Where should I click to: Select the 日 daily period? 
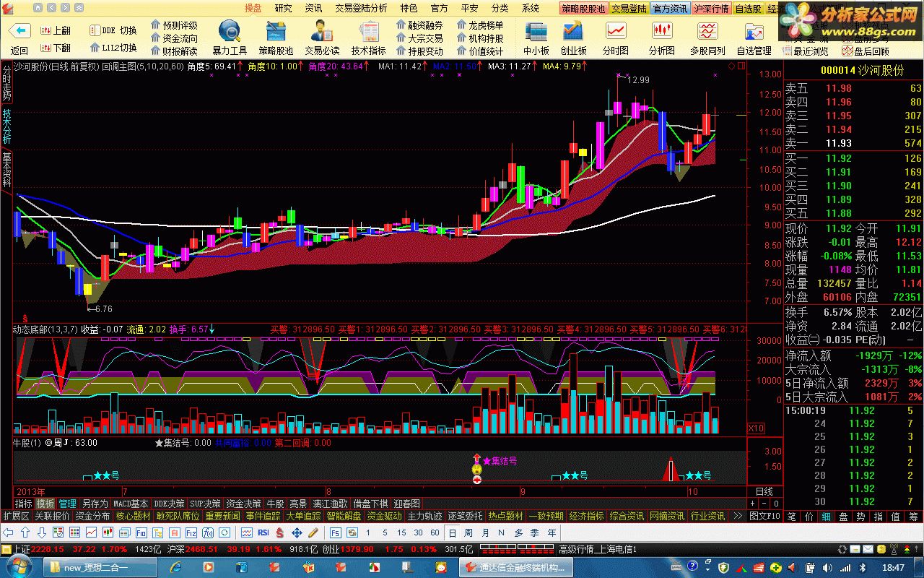pyautogui.click(x=452, y=532)
